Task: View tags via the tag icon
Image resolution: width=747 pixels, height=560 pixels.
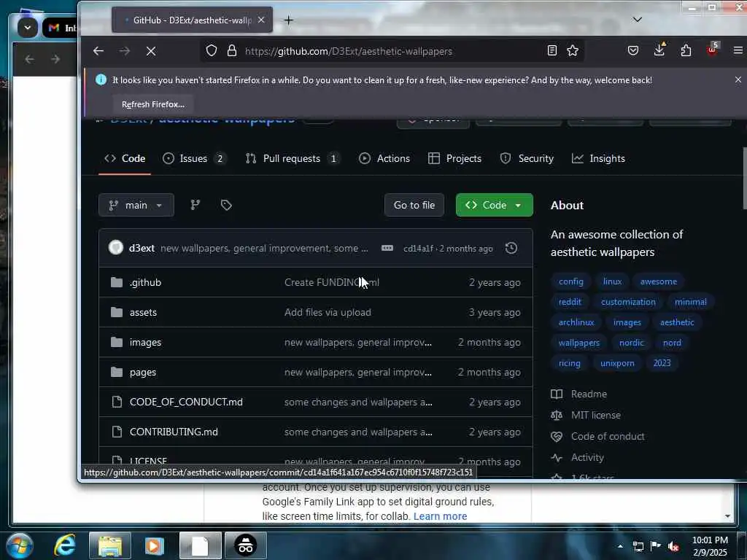Action: pyautogui.click(x=226, y=205)
